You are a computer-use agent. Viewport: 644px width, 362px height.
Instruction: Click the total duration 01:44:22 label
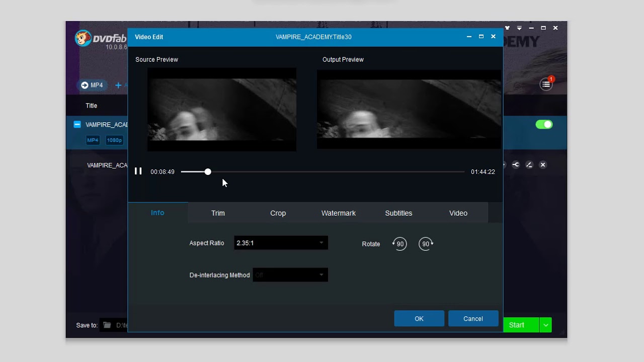coord(483,172)
